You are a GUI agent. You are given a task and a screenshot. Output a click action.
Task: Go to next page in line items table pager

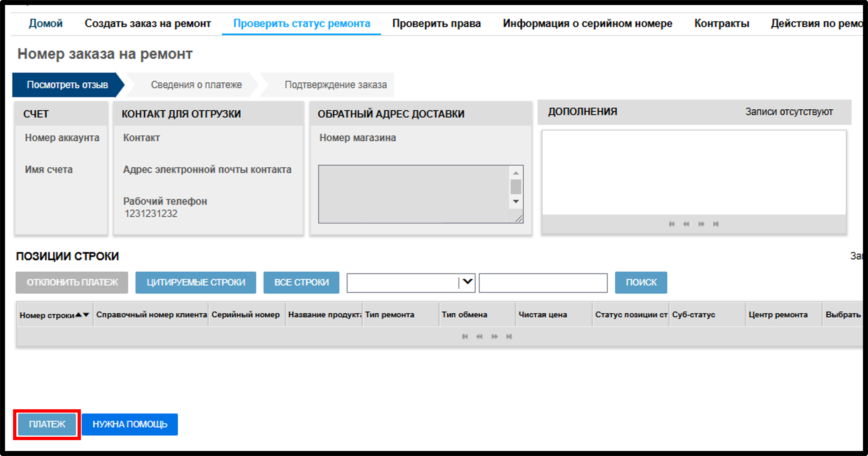[494, 336]
